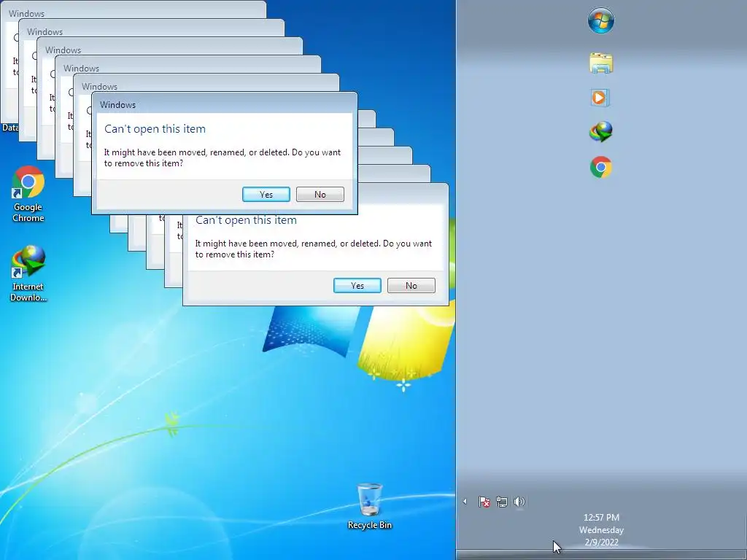The width and height of the screenshot is (747, 560).
Task: Open Internet Download Manager taskbar icon
Action: (601, 132)
